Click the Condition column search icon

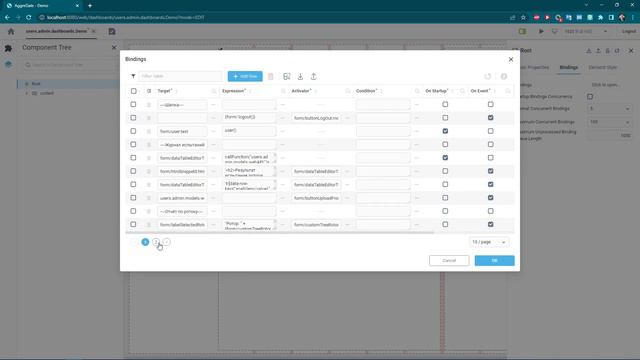(417, 91)
